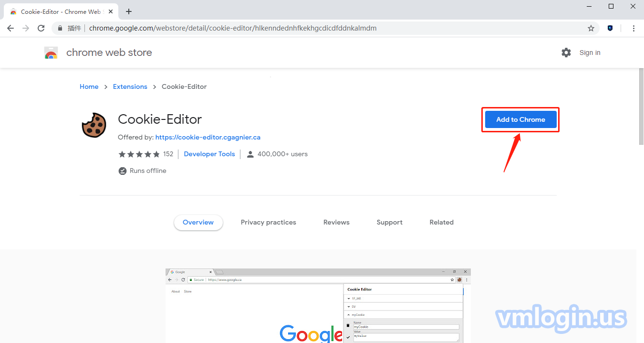Screen dimensions: 644x343
Task: Close the Cookie-Editor browser tab
Action: [111, 11]
